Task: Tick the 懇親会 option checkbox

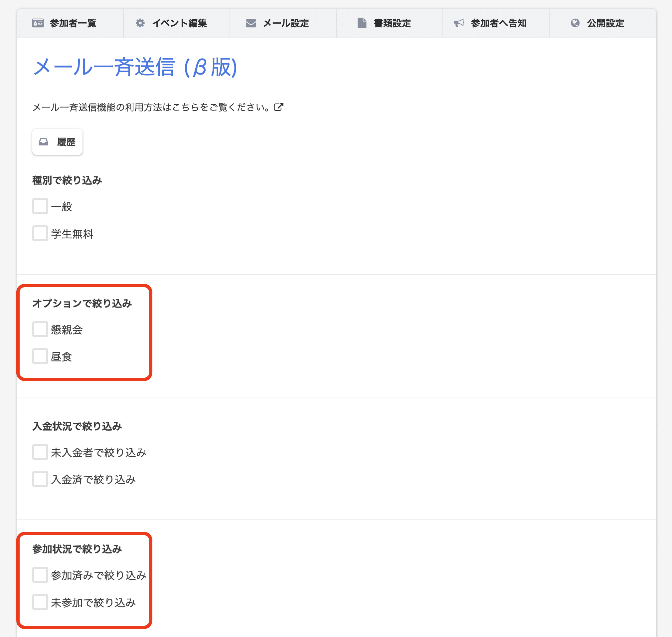Action: click(40, 329)
